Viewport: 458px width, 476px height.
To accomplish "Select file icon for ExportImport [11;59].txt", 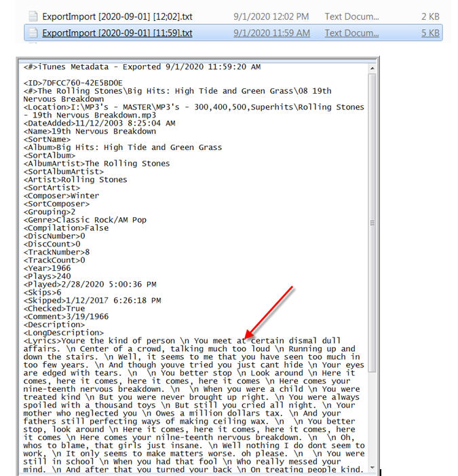I will point(33,33).
